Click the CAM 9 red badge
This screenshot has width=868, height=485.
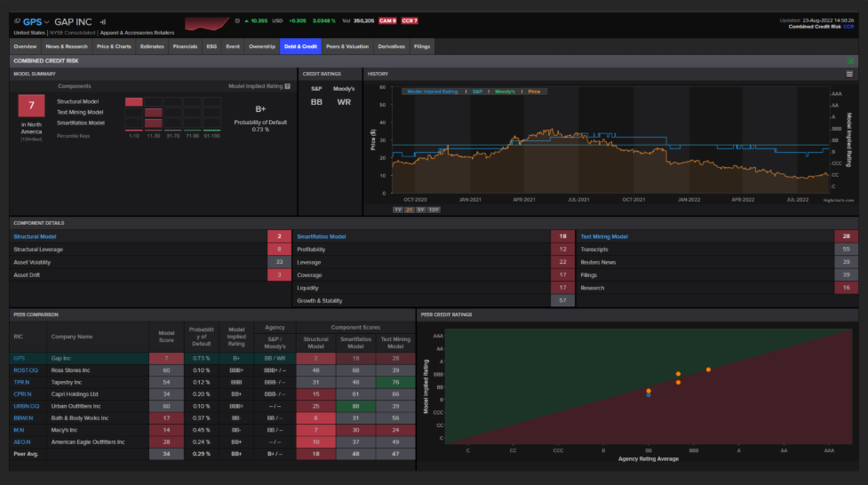click(387, 20)
